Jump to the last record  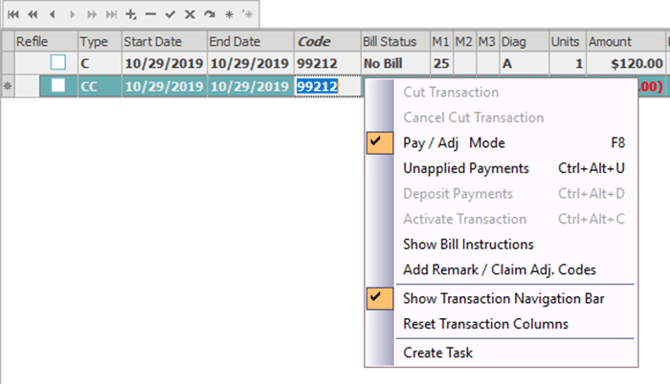click(111, 15)
